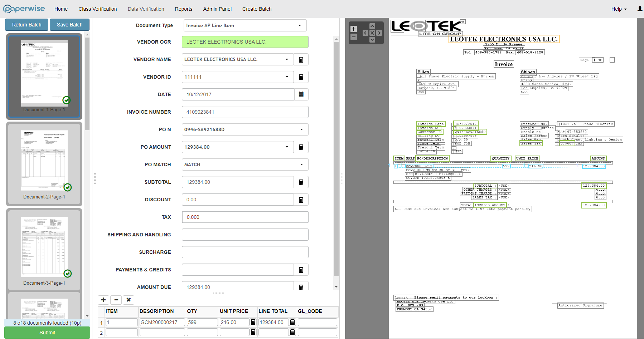This screenshot has height=339, width=644.
Task: Click the Invoice Number field
Action: (x=245, y=112)
